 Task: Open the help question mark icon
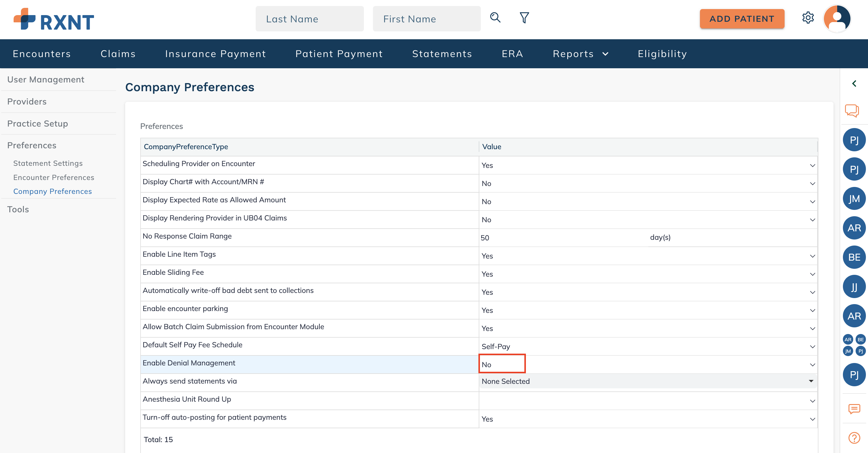point(854,438)
